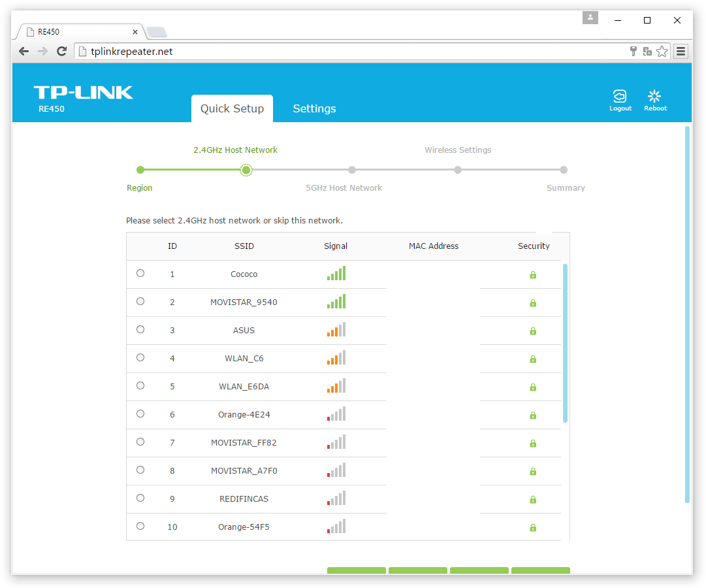Image resolution: width=706 pixels, height=588 pixels.
Task: Reload the page with the refresh icon
Action: (61, 52)
